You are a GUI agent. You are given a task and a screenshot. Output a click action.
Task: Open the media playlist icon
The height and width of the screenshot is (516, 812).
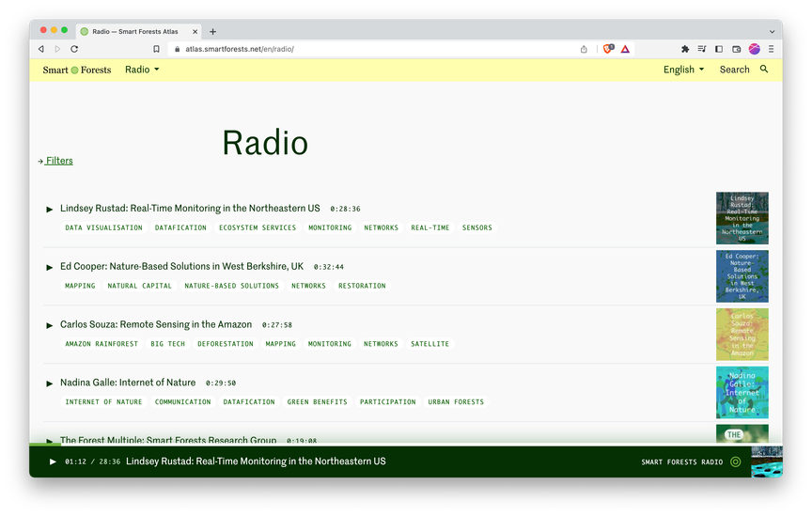pos(702,49)
